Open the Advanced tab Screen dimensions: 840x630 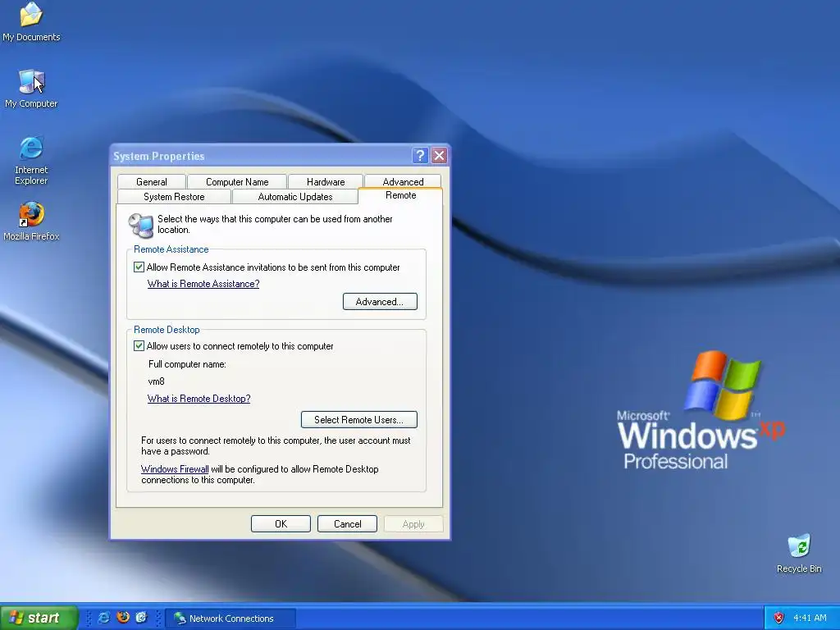click(403, 181)
